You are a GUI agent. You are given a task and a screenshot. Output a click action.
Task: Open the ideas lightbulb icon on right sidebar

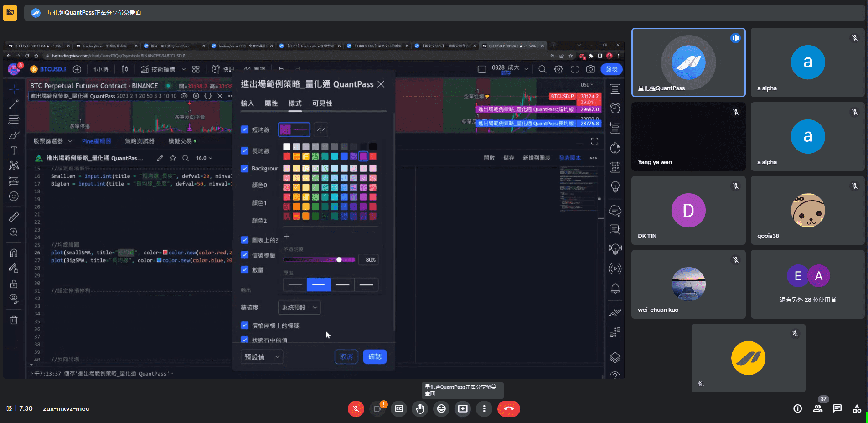pos(615,187)
